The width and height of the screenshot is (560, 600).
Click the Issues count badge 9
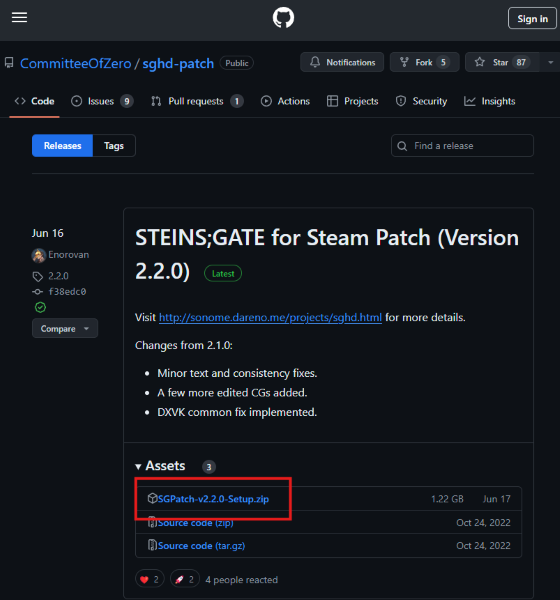(x=127, y=101)
